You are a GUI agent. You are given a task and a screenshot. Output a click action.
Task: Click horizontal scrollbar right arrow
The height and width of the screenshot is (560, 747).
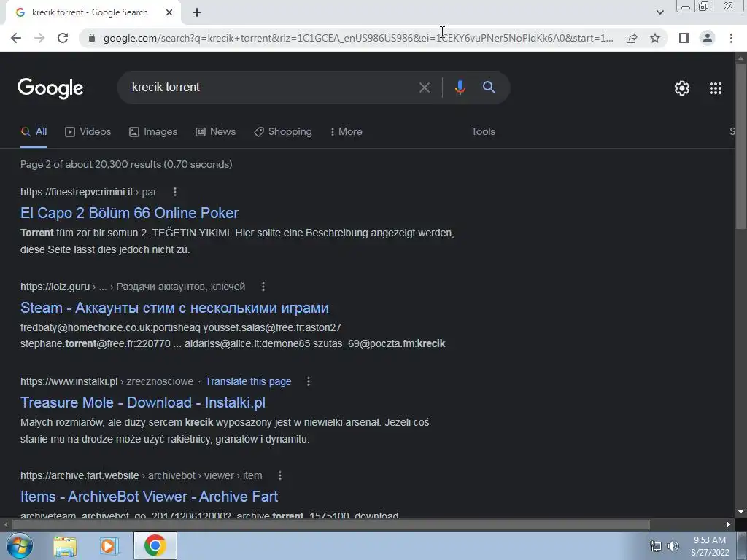(729, 525)
